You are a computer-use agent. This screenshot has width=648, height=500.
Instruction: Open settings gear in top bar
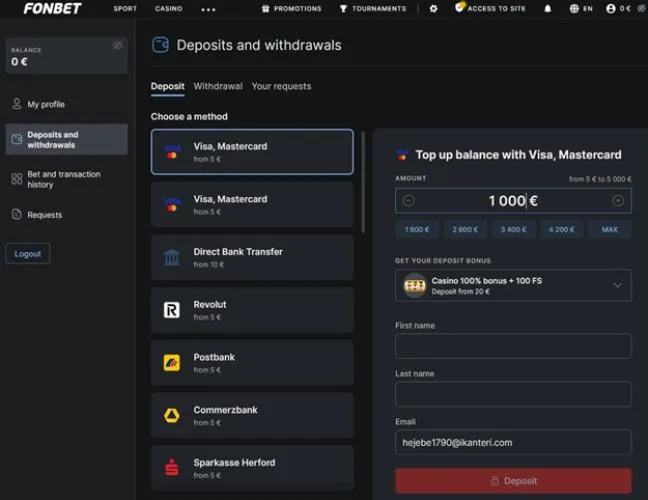click(x=433, y=9)
